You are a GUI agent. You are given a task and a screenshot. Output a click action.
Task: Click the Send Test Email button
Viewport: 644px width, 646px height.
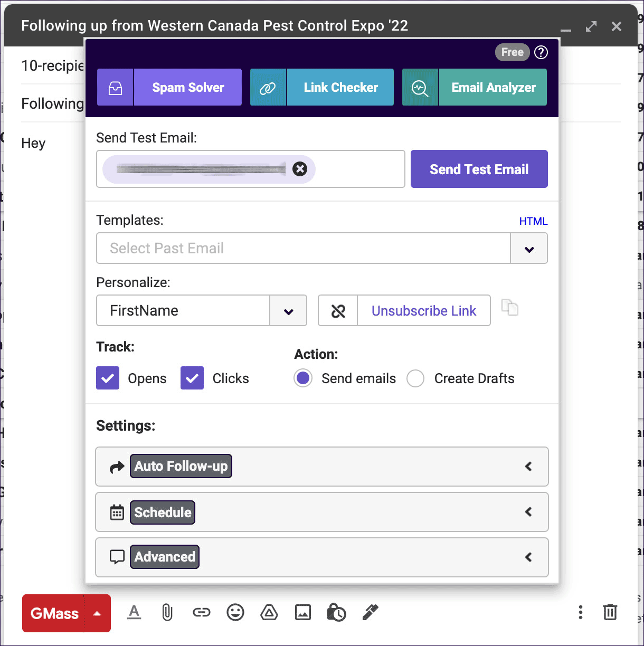479,169
